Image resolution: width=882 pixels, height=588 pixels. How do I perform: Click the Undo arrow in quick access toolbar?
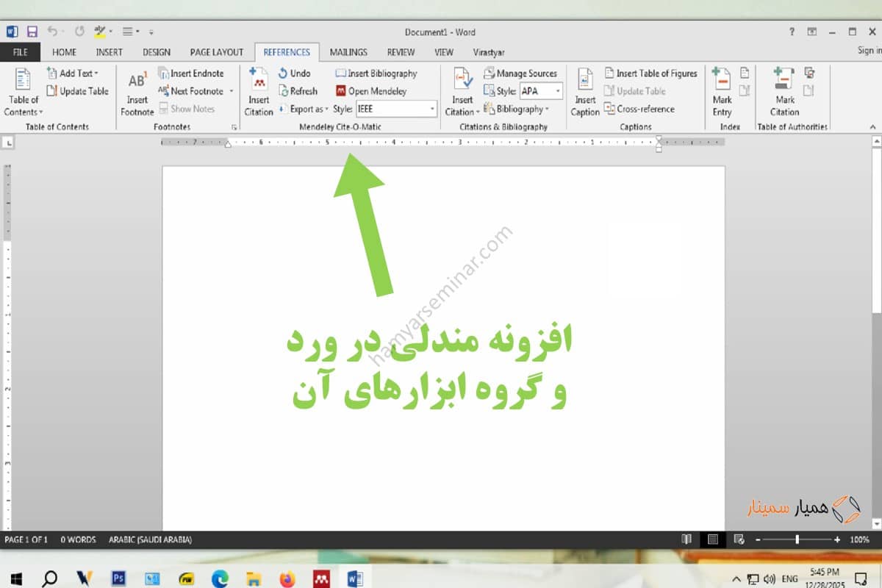pos(51,32)
